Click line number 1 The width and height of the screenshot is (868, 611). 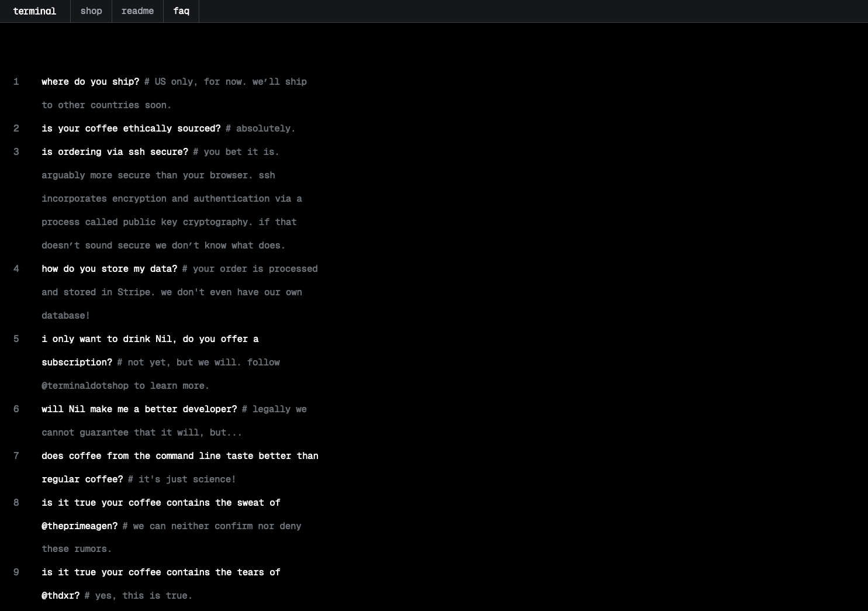tap(16, 82)
